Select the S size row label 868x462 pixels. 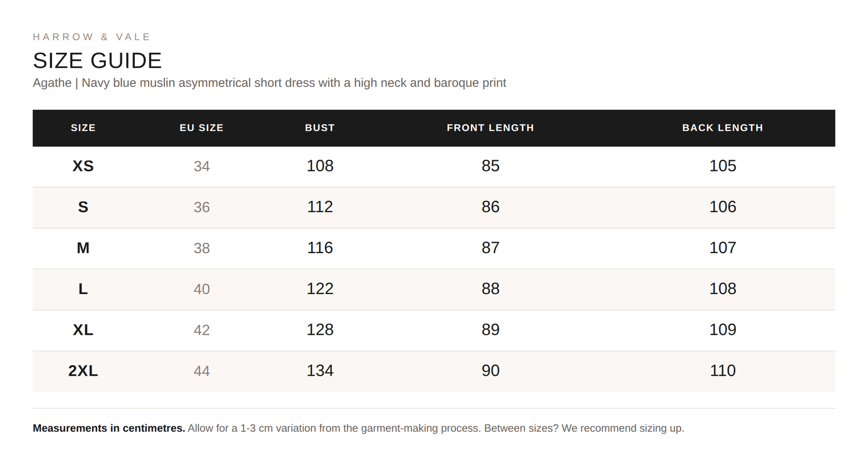[83, 207]
